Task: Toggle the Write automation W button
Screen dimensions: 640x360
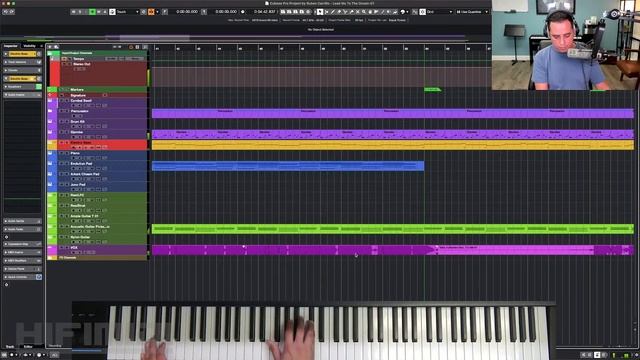Action: point(99,12)
